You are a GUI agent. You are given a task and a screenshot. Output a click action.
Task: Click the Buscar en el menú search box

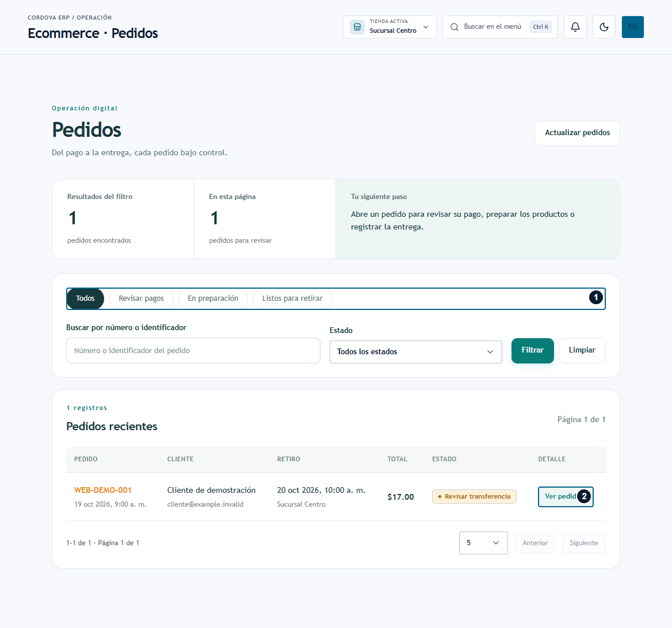pos(500,27)
